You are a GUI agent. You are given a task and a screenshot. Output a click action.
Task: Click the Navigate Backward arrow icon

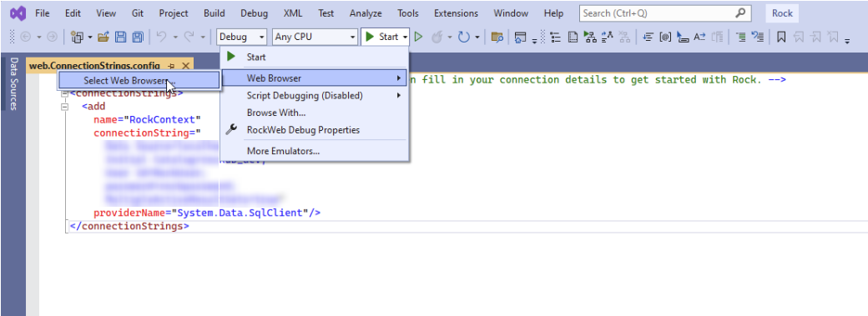pyautogui.click(x=26, y=37)
